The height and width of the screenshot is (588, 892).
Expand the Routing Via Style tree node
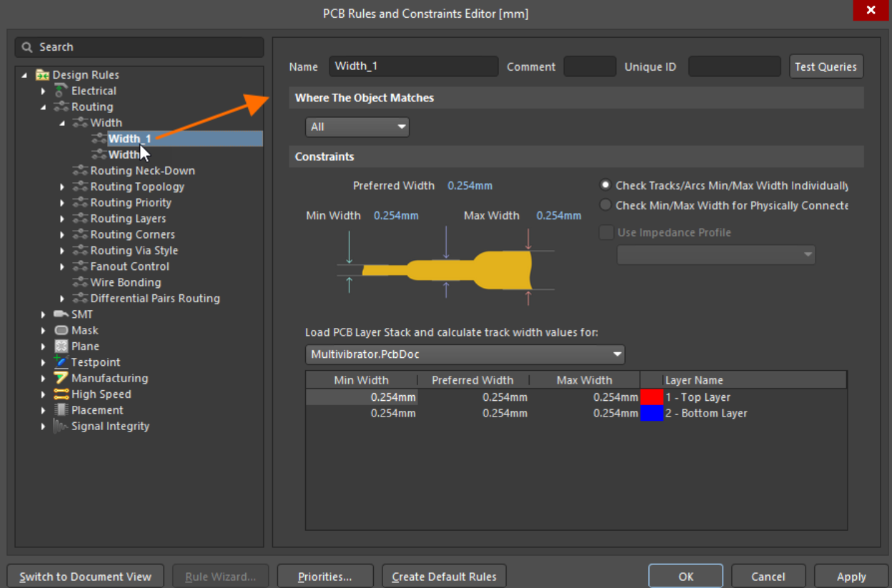[x=62, y=251]
